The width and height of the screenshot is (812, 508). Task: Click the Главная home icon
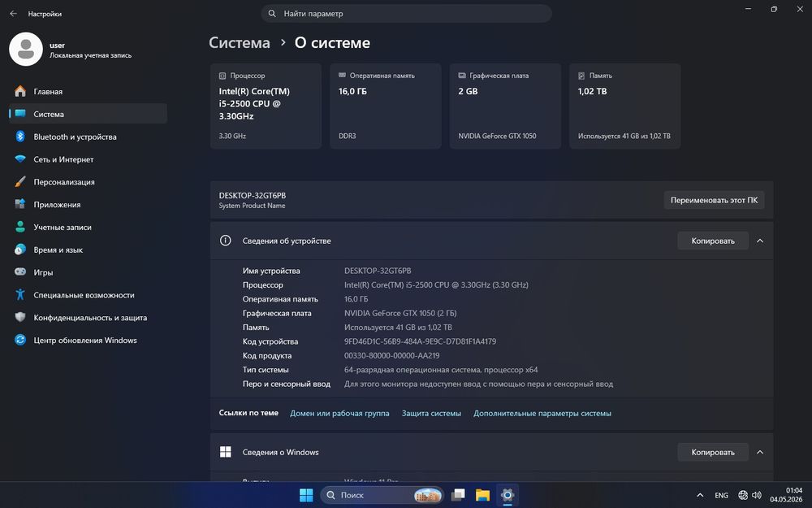(x=20, y=91)
